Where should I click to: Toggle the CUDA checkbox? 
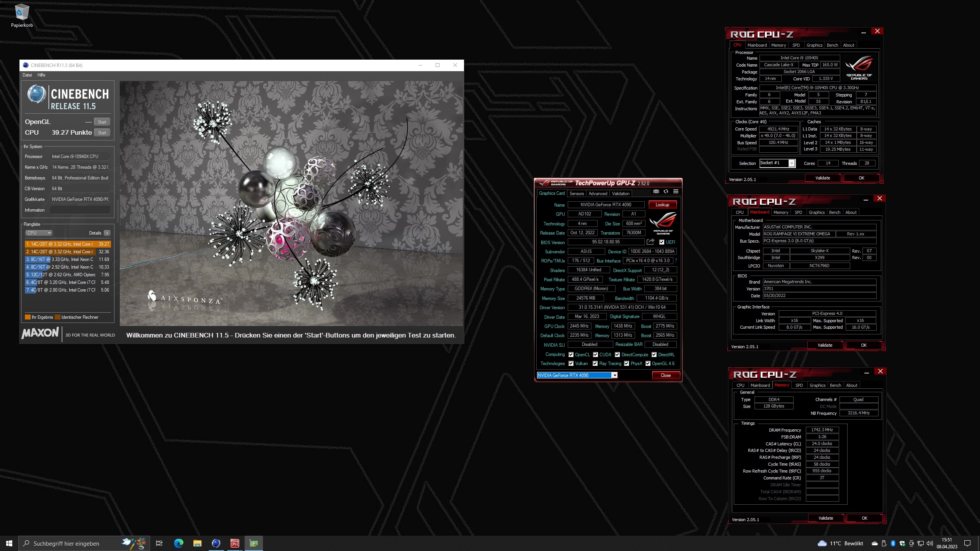coord(595,355)
